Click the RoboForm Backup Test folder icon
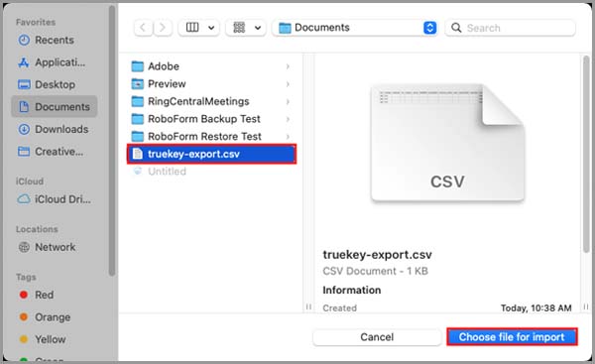The width and height of the screenshot is (595, 364). point(138,119)
